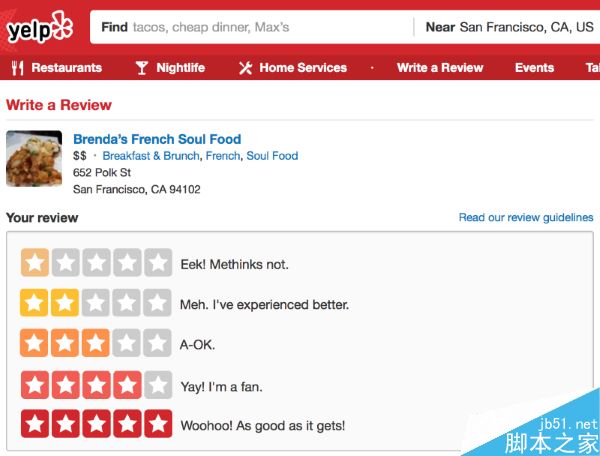Click the Yelp logo
Screen dimensions: 600x456
(40, 28)
